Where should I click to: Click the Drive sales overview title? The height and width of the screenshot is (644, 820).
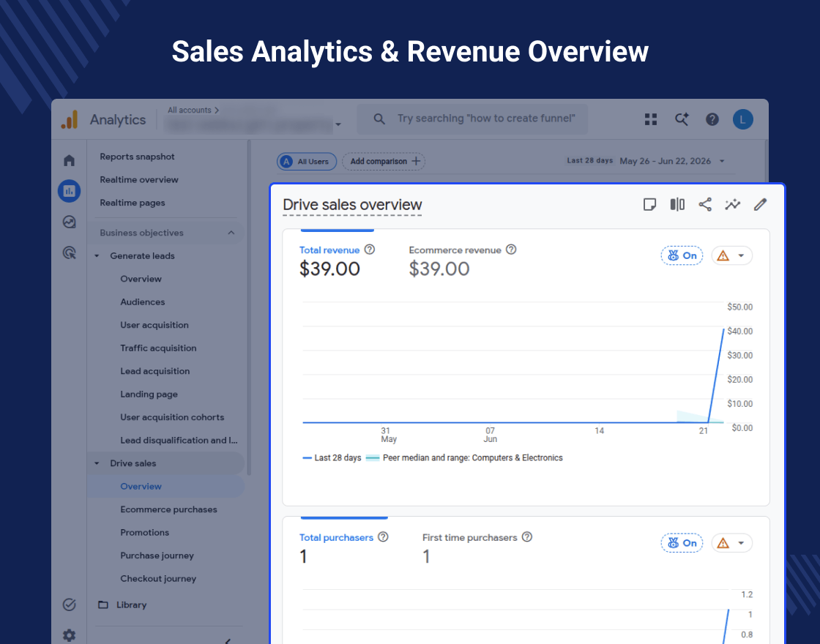pos(352,205)
